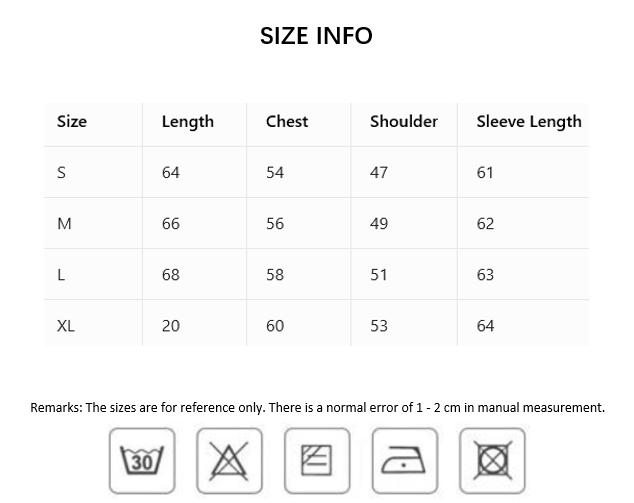Click the L shoulder value 51

coord(379,275)
